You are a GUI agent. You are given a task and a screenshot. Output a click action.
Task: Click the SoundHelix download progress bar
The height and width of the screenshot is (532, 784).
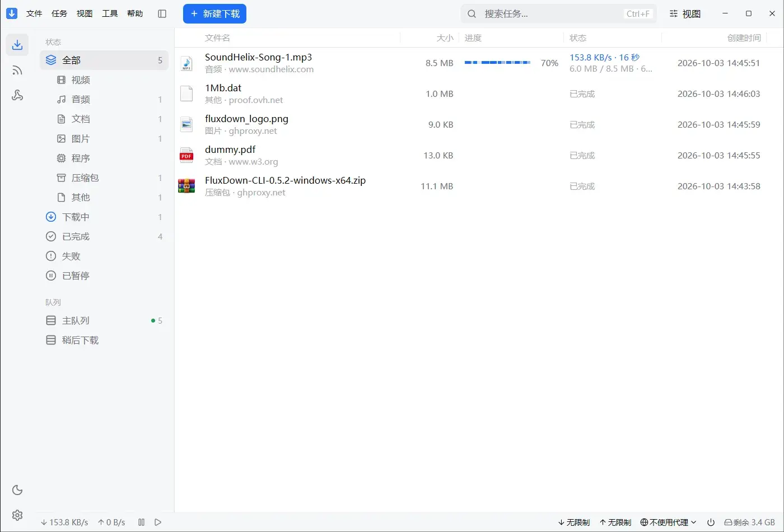(x=497, y=63)
